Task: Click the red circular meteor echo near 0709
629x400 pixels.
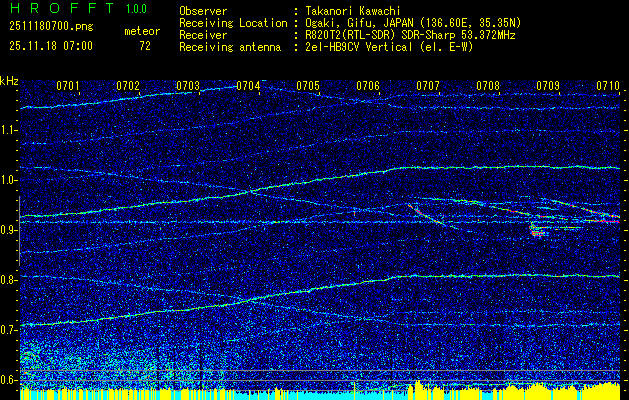Action: [537, 230]
